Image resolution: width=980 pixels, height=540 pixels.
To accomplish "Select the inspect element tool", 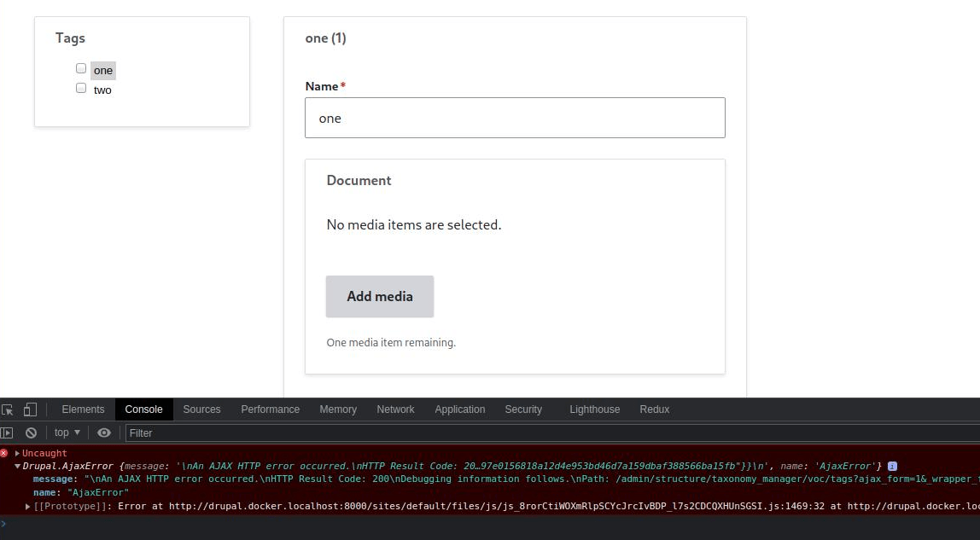I will [7, 410].
